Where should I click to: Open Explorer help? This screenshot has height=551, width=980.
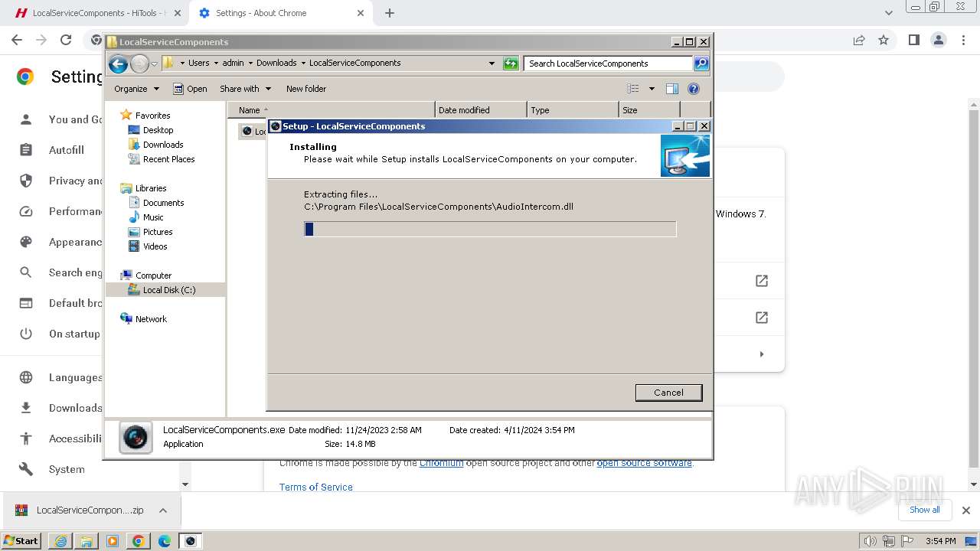(x=694, y=89)
